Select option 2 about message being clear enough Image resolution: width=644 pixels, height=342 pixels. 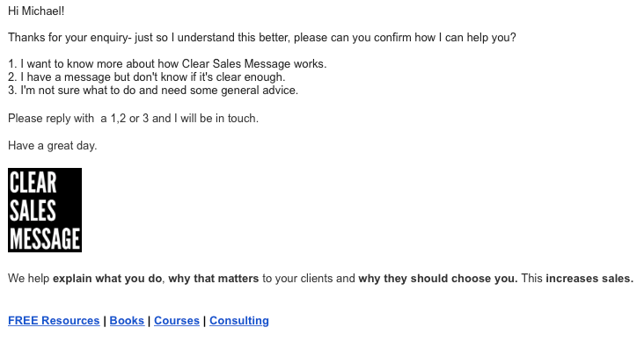coord(147,77)
